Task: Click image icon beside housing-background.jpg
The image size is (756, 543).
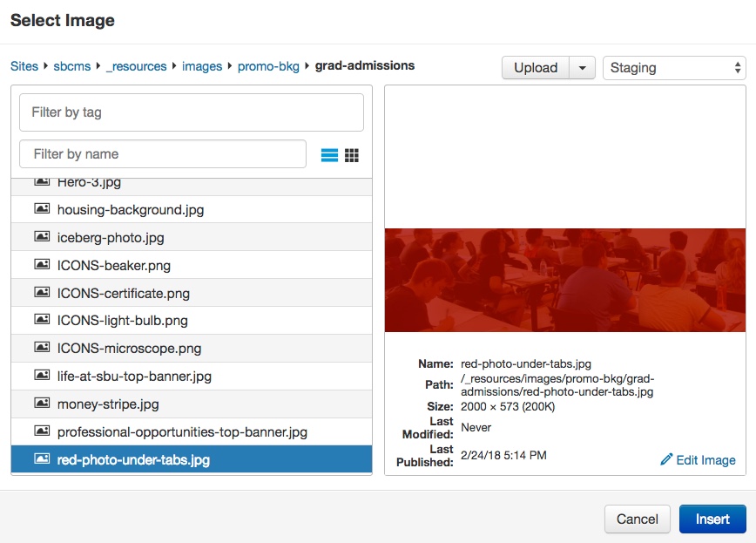Action: pyautogui.click(x=42, y=209)
